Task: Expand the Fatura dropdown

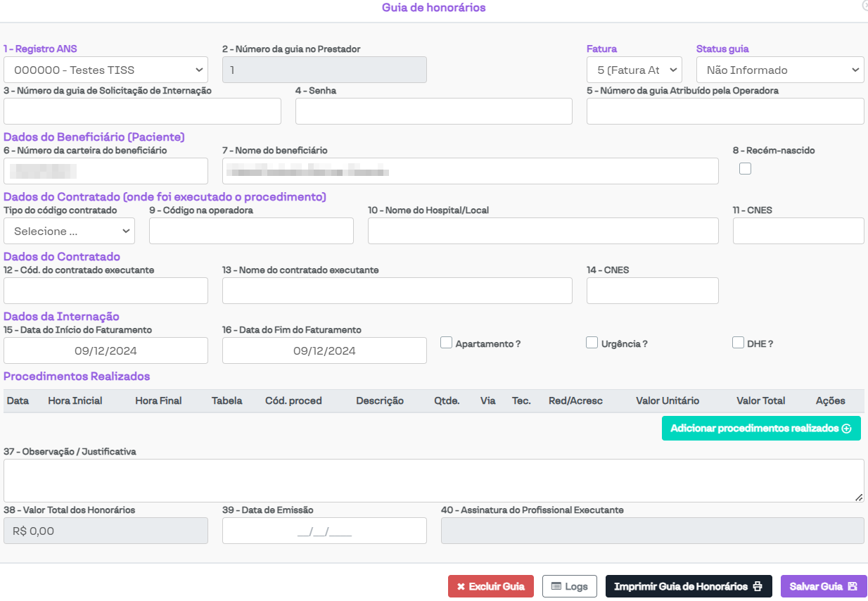Action: click(x=634, y=70)
